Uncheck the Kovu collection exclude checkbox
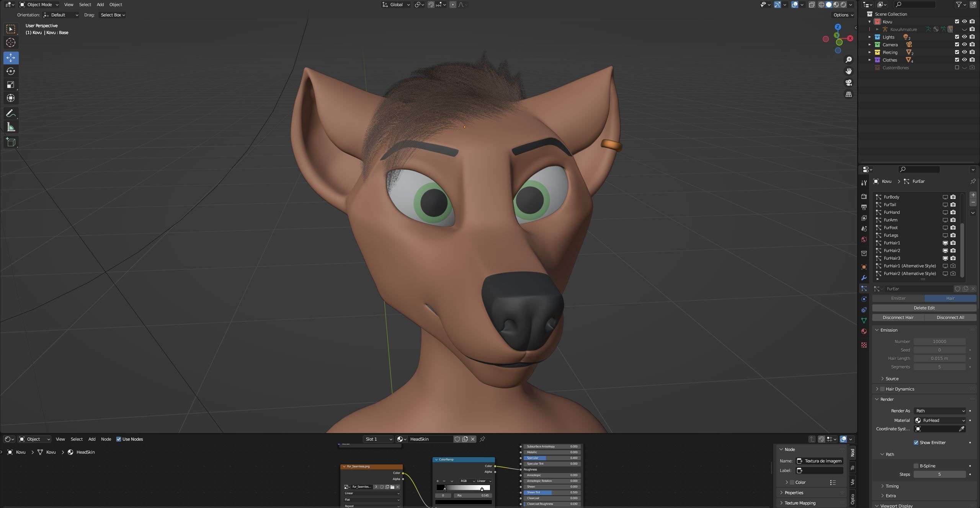This screenshot has width=980, height=508. point(957,22)
